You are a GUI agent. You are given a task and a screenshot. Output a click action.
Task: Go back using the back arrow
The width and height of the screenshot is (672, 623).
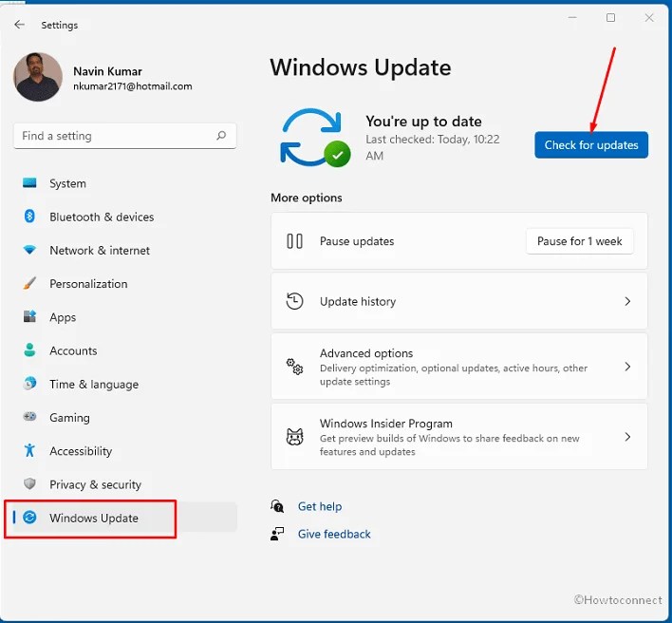tap(19, 25)
